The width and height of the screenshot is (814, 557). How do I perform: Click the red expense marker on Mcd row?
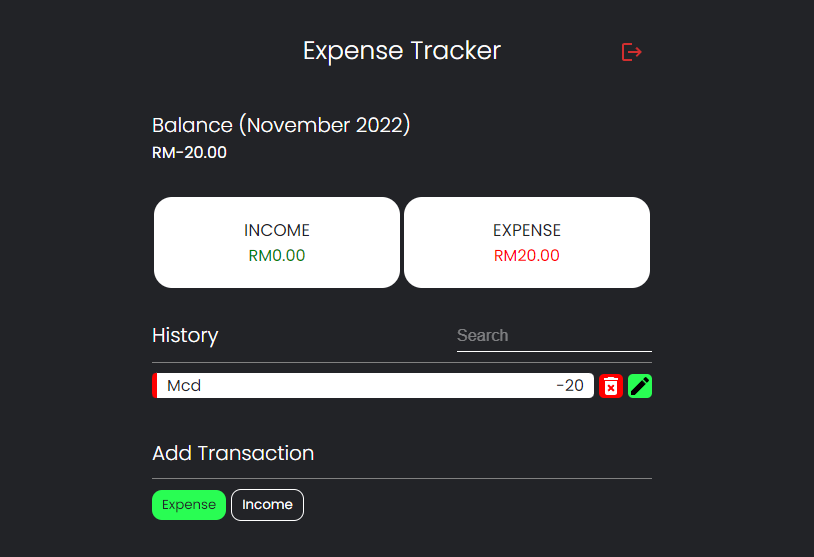[155, 386]
